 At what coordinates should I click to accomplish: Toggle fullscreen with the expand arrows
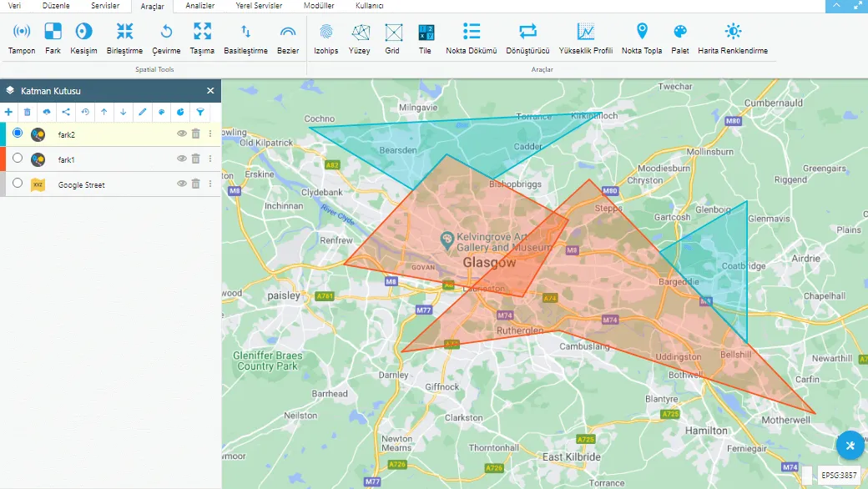point(857,6)
